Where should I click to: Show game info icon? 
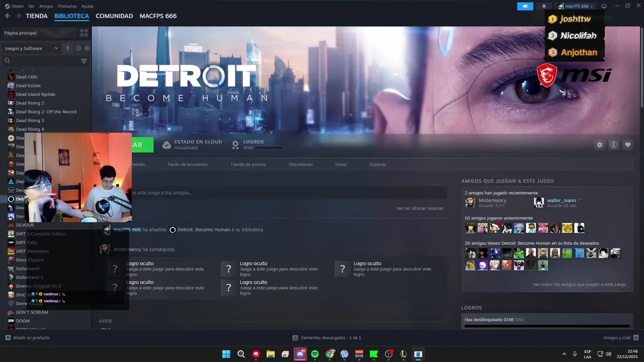pyautogui.click(x=613, y=145)
